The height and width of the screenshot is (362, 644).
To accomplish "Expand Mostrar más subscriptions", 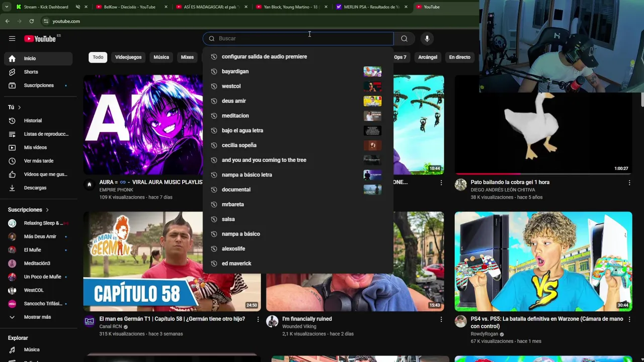I will (38, 317).
